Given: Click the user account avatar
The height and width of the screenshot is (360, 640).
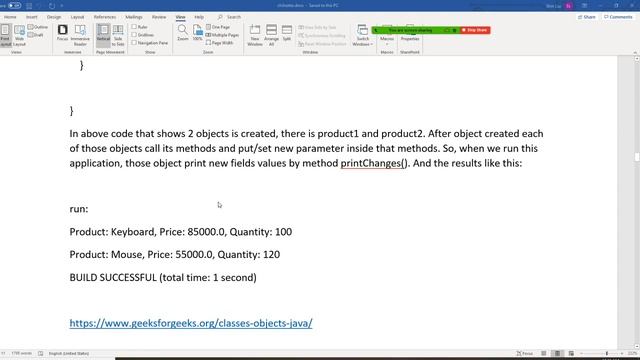Looking at the screenshot, I should tap(568, 6).
